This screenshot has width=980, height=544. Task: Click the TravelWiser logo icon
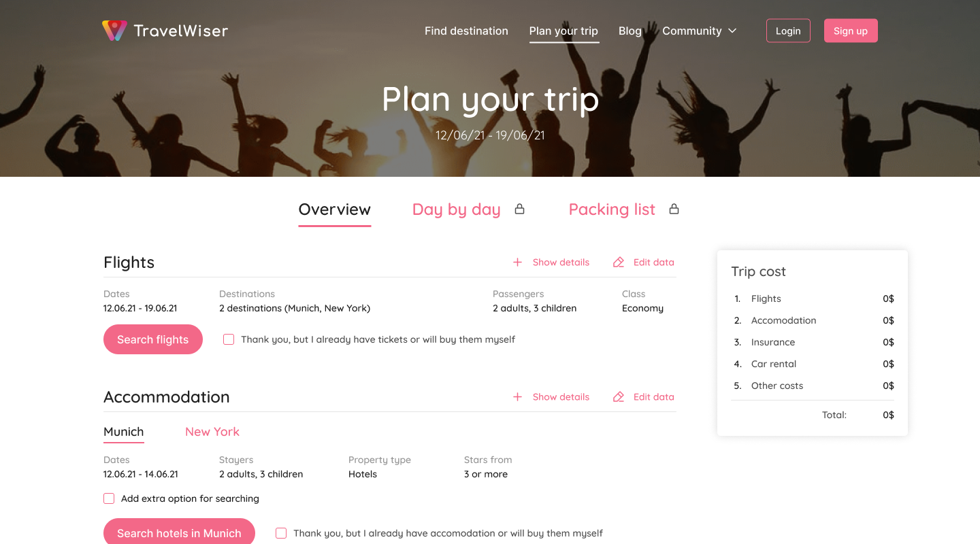coord(114,31)
